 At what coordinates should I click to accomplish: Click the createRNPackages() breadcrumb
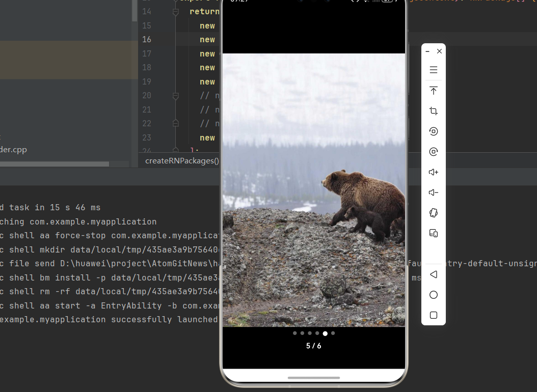(182, 161)
